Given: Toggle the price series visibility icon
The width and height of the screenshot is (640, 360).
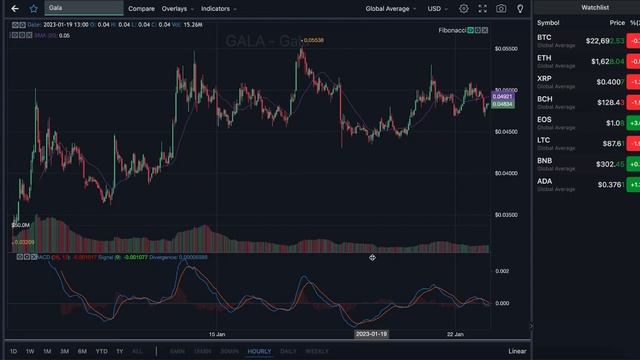Looking at the screenshot, I should 15,25.
